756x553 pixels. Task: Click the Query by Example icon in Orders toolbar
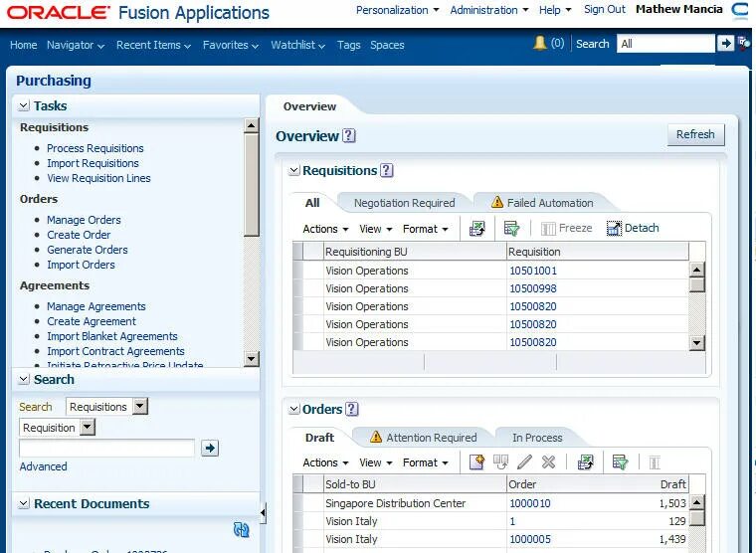pyautogui.click(x=620, y=462)
